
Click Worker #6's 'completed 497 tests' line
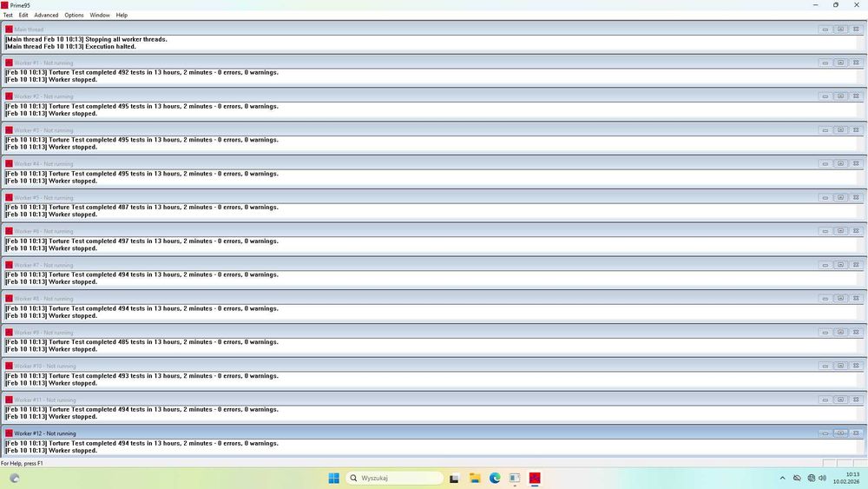[x=141, y=241]
